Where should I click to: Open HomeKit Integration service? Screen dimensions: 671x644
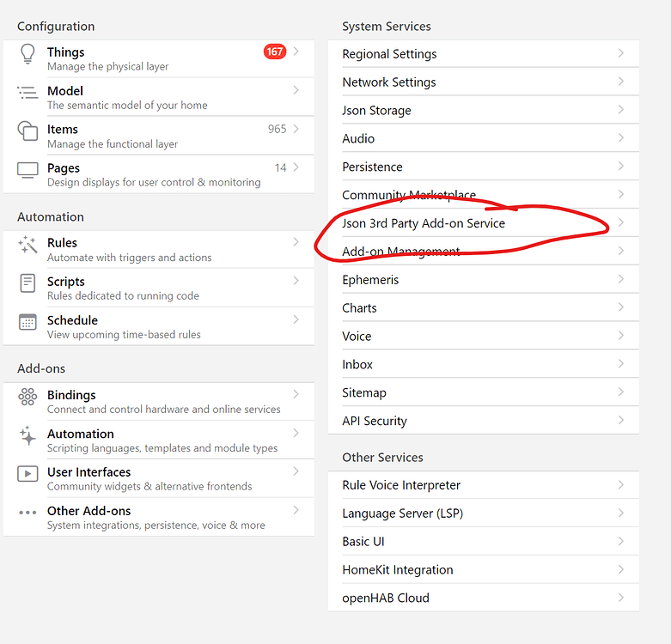pyautogui.click(x=397, y=569)
